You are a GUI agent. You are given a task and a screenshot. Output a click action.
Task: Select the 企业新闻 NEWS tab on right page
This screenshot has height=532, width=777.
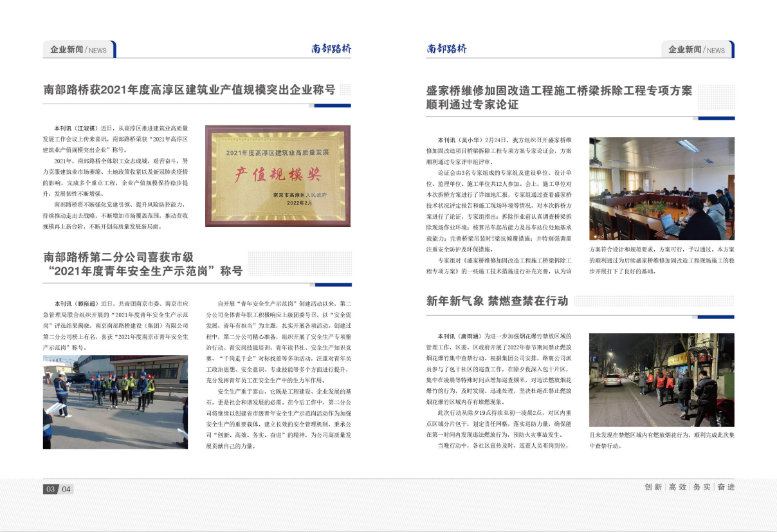click(697, 50)
